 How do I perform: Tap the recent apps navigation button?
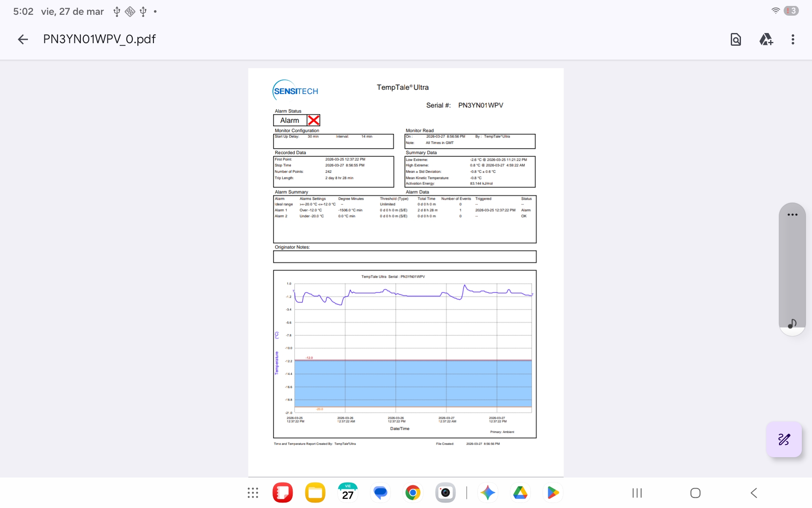point(637,493)
